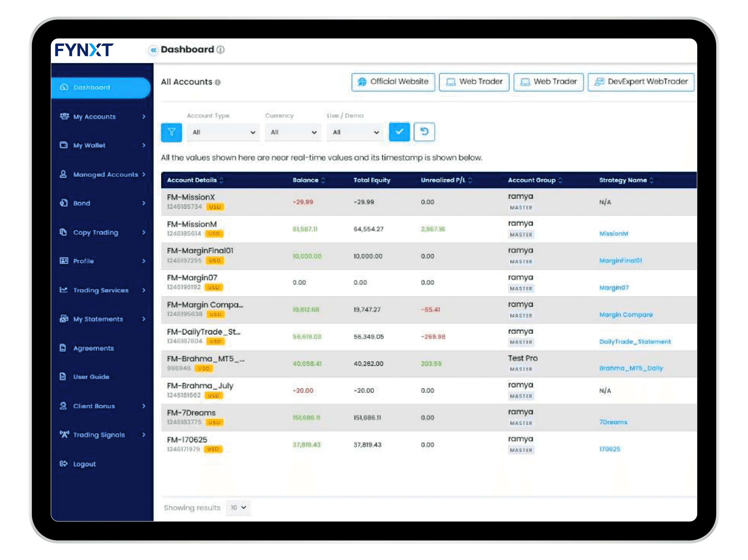
Task: Click the Logout icon in the sidebar
Action: coord(64,464)
